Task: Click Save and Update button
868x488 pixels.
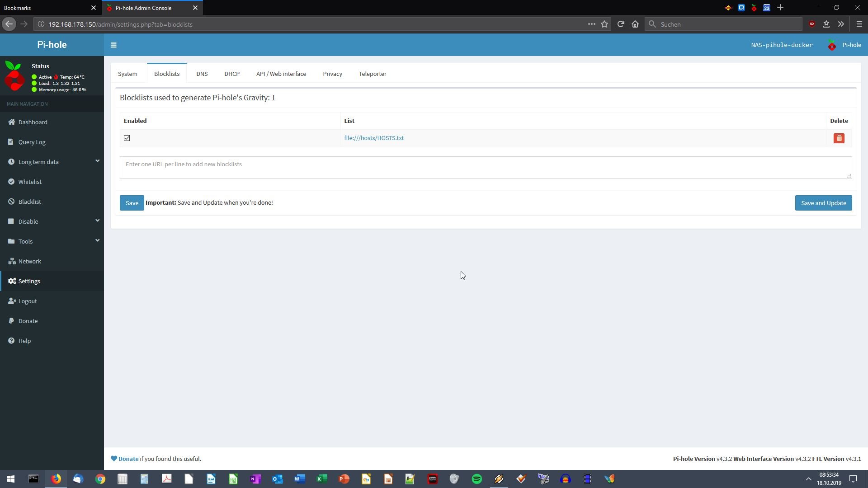Action: click(823, 203)
